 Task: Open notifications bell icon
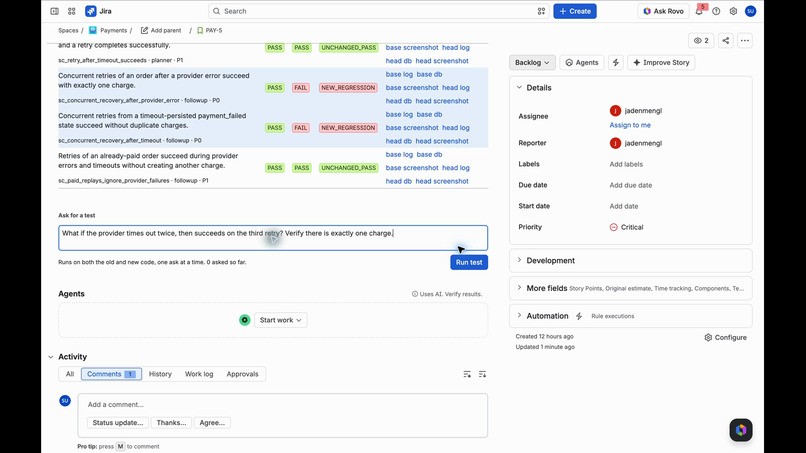point(699,11)
